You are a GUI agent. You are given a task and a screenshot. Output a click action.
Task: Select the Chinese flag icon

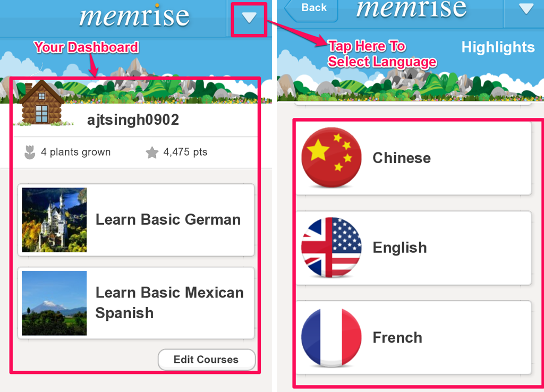(x=331, y=158)
